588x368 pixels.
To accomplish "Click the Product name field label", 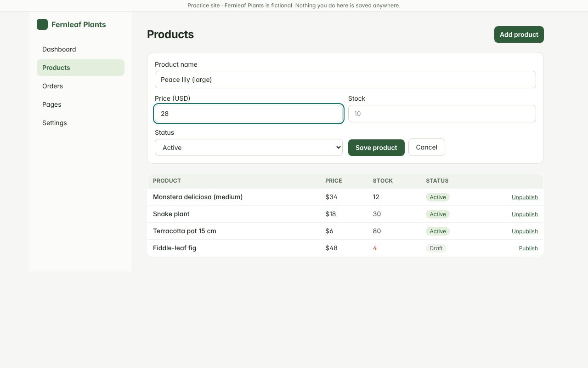I will tap(176, 64).
